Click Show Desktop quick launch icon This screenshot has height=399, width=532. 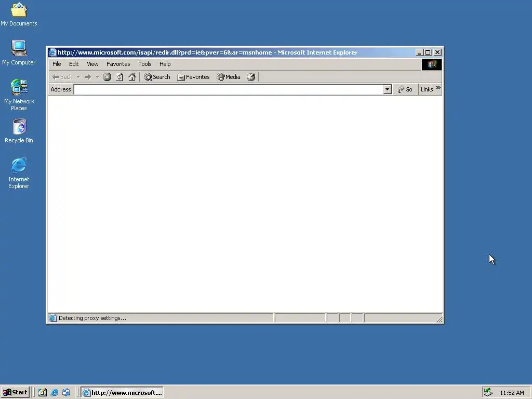point(43,393)
